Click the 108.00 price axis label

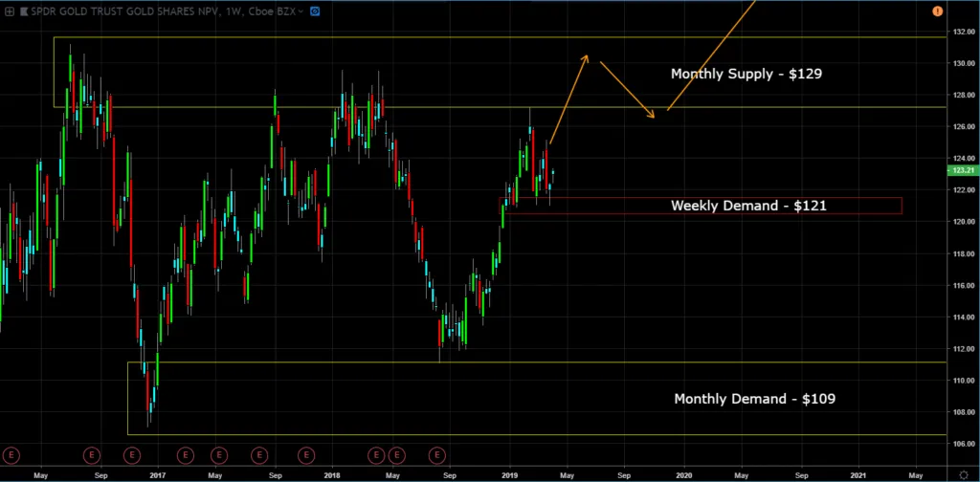click(962, 412)
